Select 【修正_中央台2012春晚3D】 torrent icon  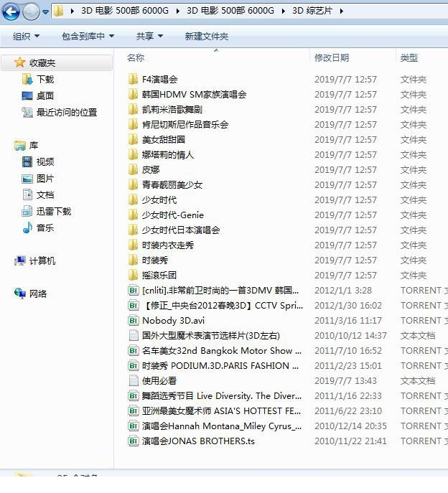[x=134, y=305]
